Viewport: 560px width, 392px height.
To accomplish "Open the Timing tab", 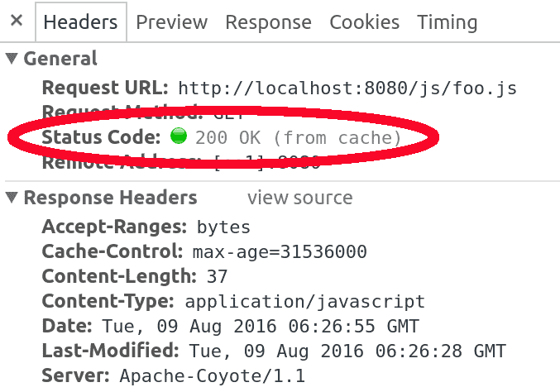I will click(447, 22).
